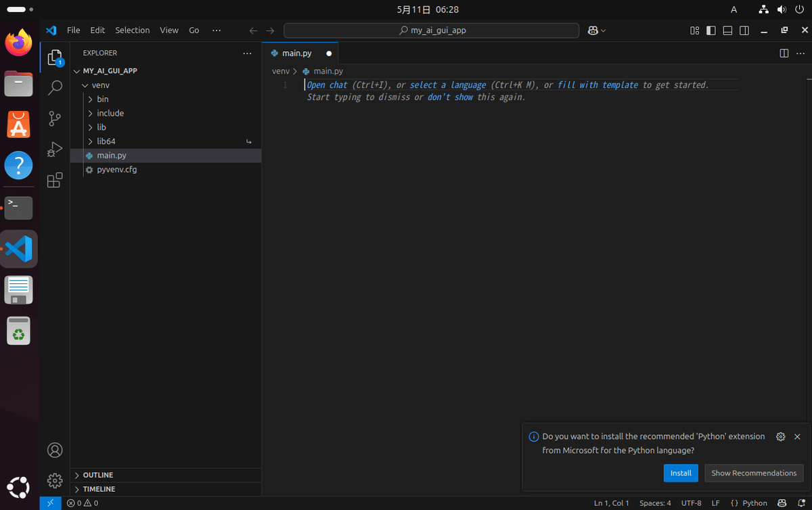Open the Run and Debug view

(x=55, y=149)
